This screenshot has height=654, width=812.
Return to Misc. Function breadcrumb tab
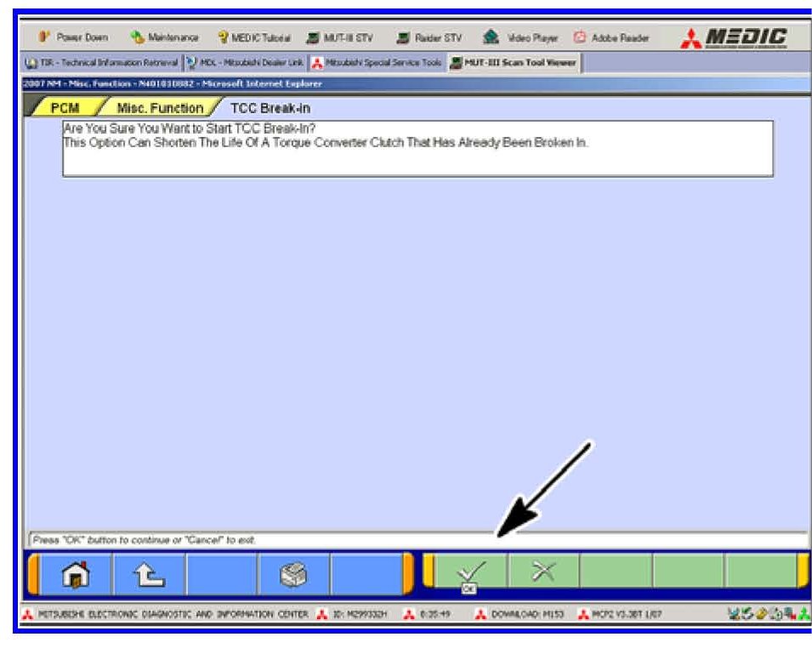[159, 108]
